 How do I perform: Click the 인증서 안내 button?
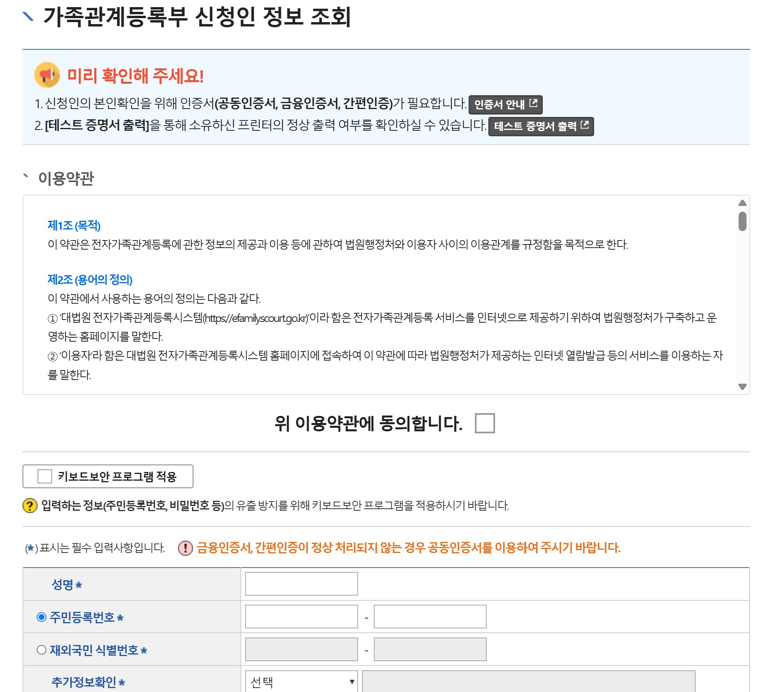(505, 105)
